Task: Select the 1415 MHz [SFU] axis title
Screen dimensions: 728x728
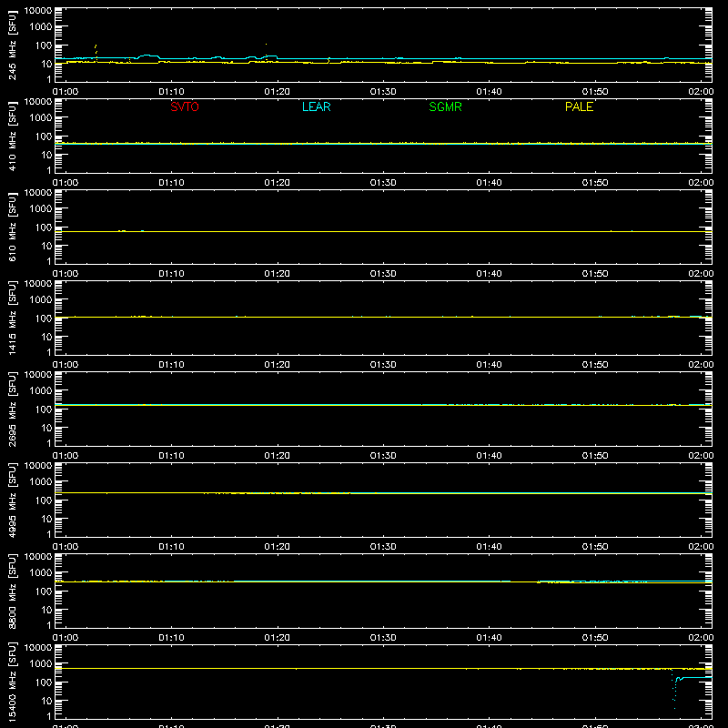Action: tap(12, 318)
